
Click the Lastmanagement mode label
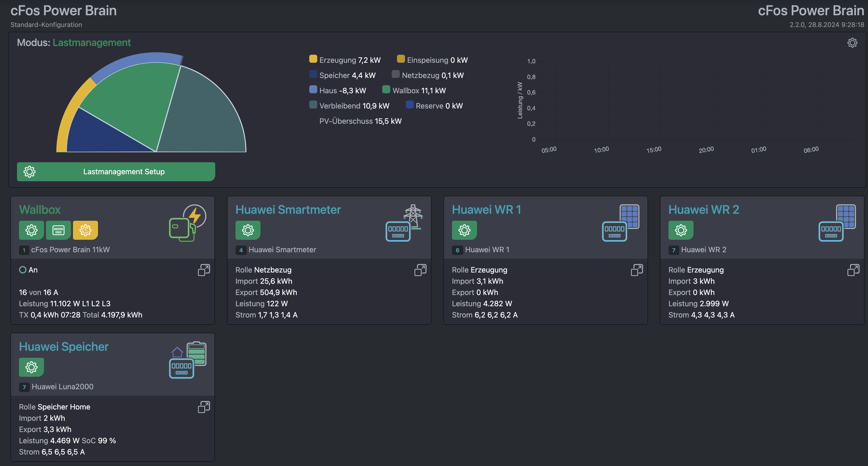coord(91,42)
